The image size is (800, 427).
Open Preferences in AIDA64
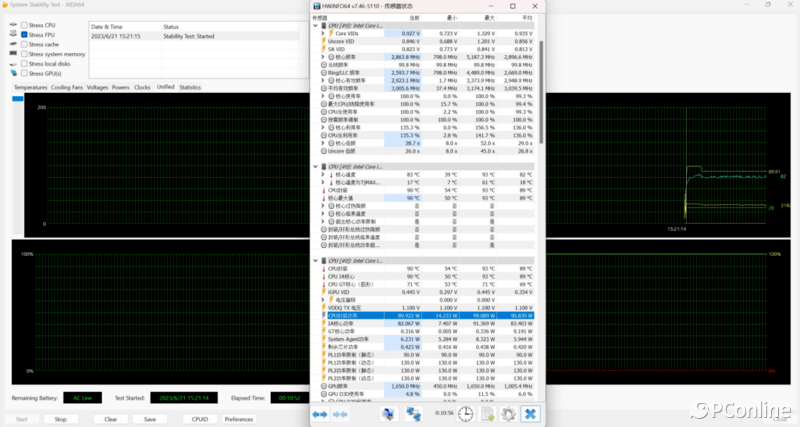[x=239, y=419]
